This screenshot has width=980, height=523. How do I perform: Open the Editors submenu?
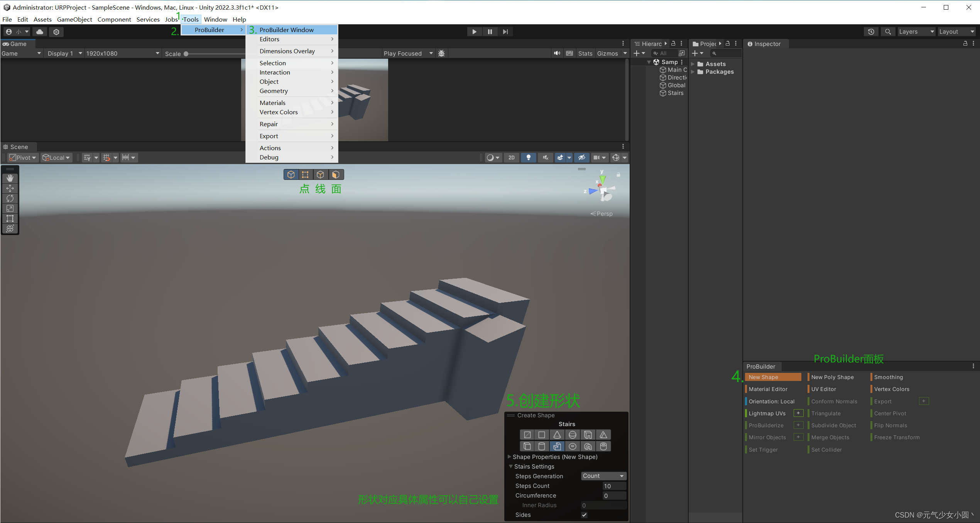292,39
